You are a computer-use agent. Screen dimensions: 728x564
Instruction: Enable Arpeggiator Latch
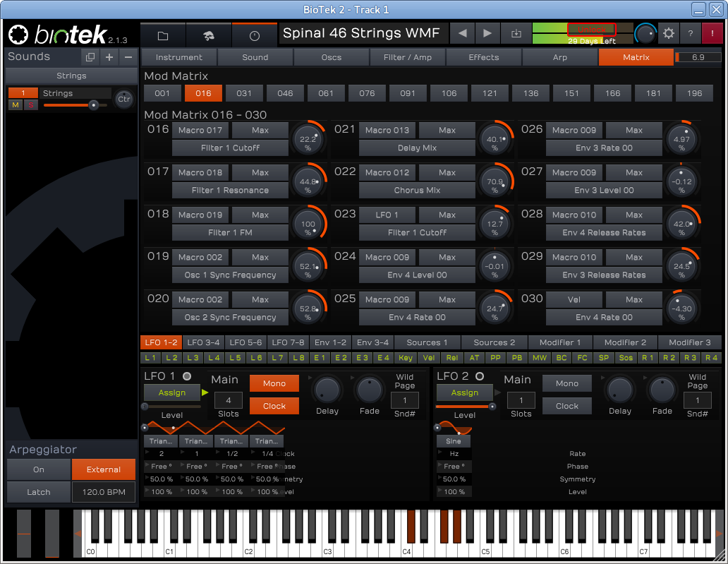pyautogui.click(x=39, y=492)
